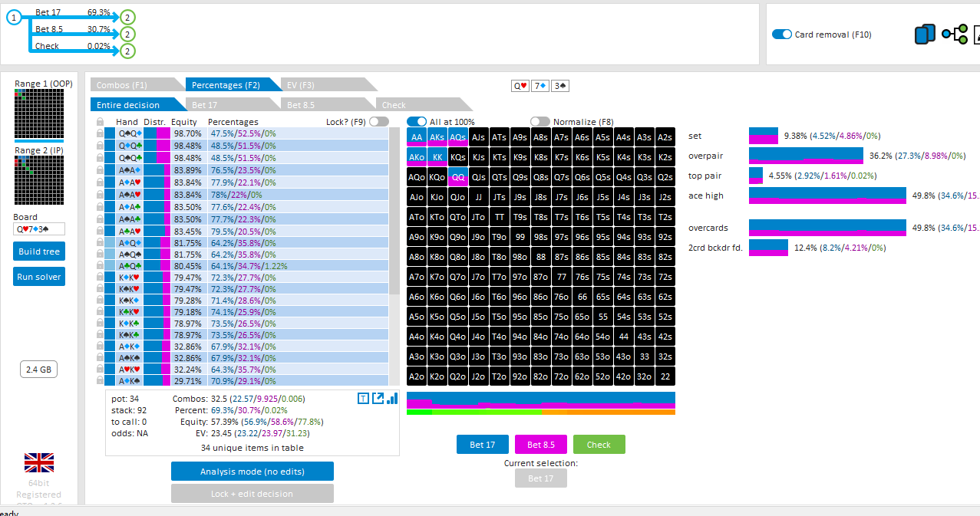This screenshot has height=516, width=980.
Task: Select node 1 circle in the tree
Action: coord(13,17)
